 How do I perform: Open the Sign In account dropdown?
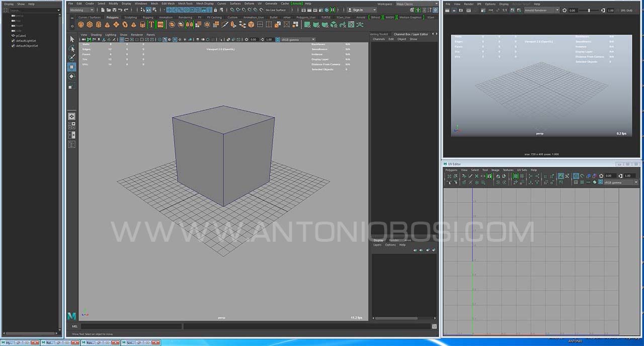[x=361, y=10]
